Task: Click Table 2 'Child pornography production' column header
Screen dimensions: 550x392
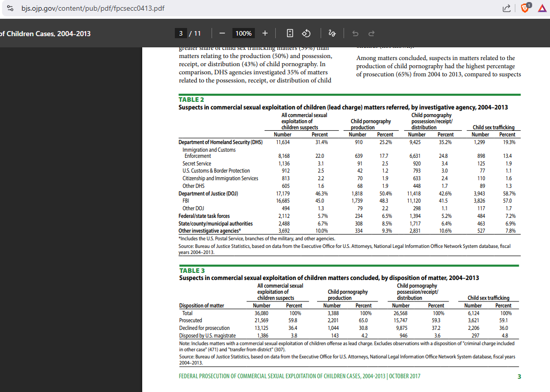Action: tap(371, 124)
